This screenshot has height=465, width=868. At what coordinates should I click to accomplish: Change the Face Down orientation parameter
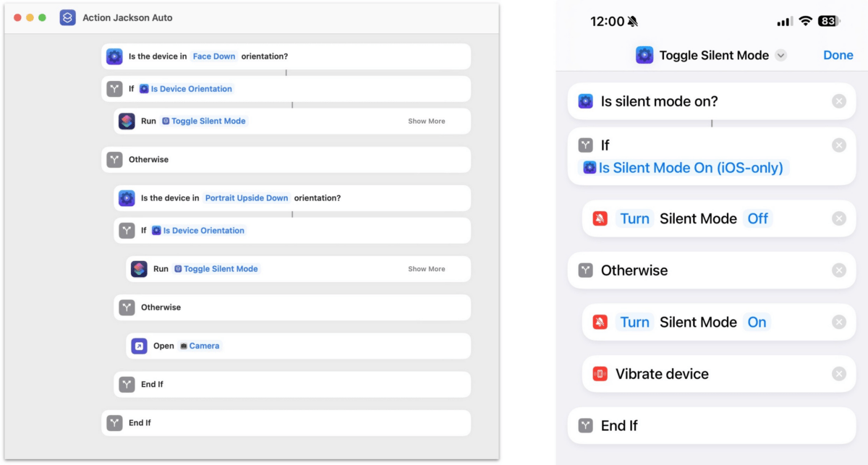[x=214, y=56]
